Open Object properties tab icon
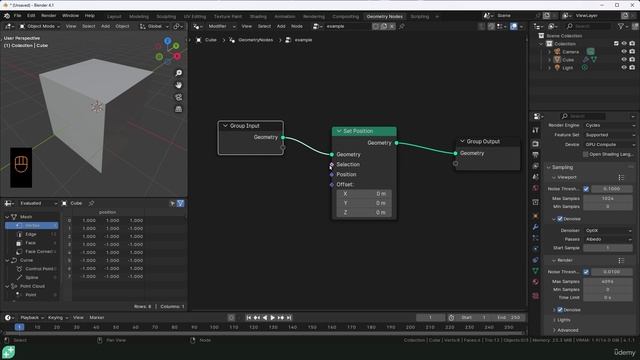Screen dimensions: 640x360 pyautogui.click(x=536, y=216)
